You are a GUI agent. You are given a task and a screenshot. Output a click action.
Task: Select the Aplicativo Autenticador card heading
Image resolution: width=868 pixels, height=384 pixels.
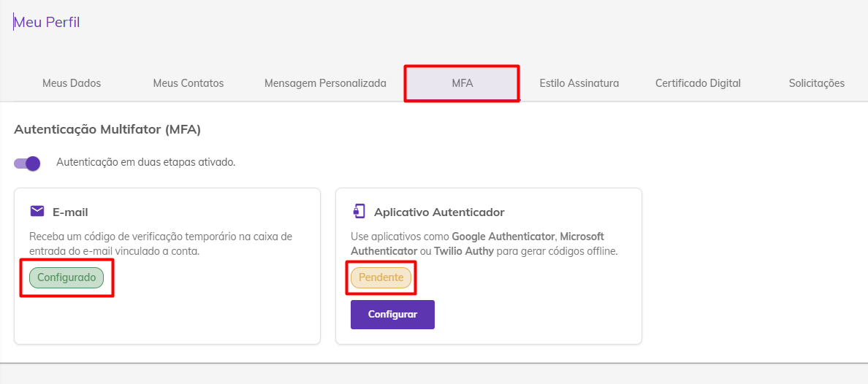click(440, 212)
